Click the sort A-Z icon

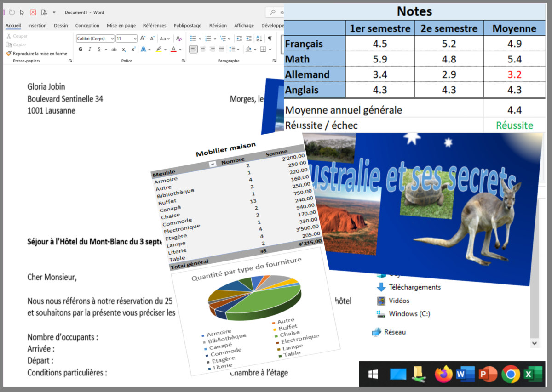pos(259,39)
